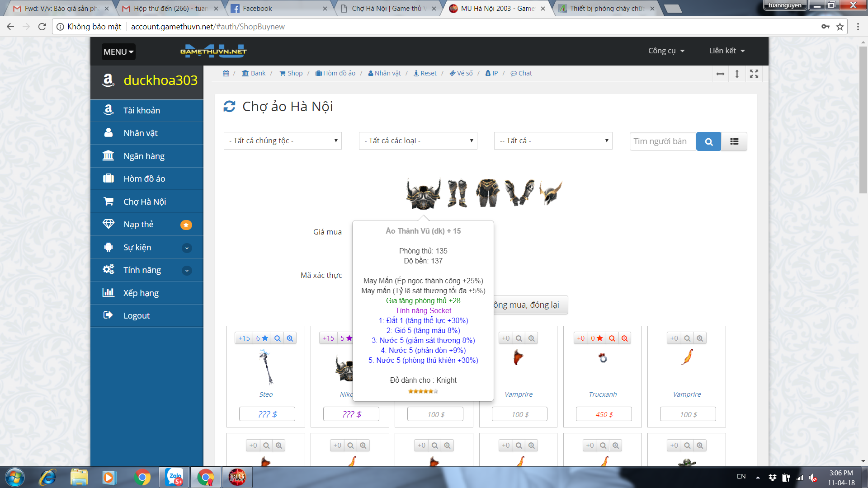The image size is (868, 488).
Task: Open the Ngân hàng sidebar item
Action: click(147, 156)
